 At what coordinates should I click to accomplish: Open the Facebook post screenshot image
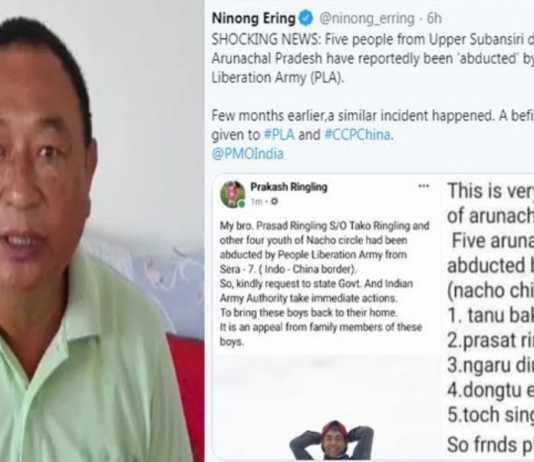pyautogui.click(x=326, y=317)
